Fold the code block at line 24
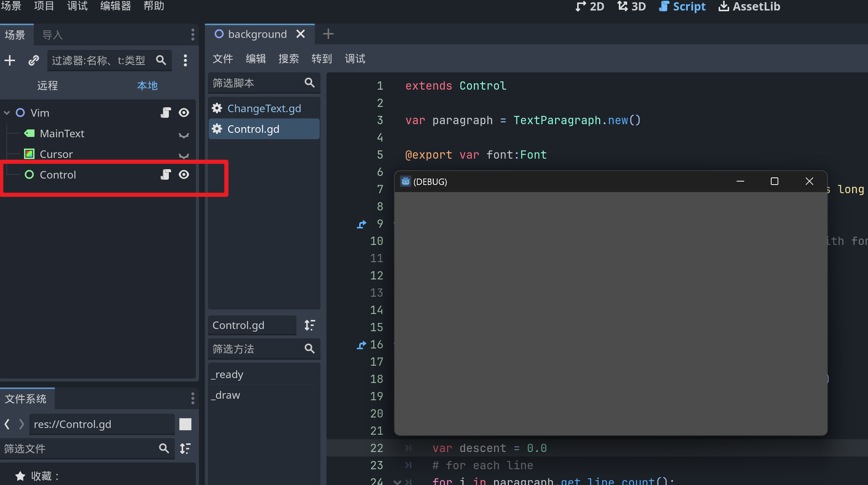Image resolution: width=868 pixels, height=485 pixels. (397, 481)
